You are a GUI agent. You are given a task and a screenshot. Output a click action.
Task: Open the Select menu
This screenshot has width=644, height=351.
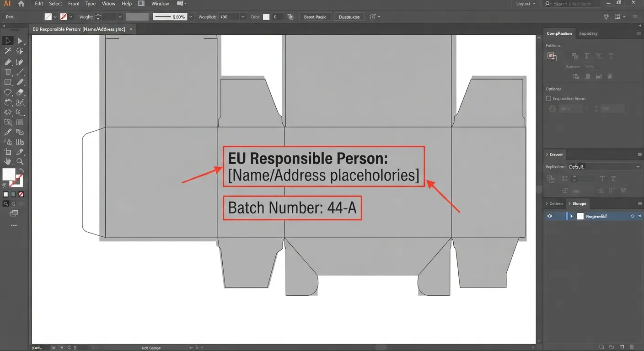[55, 4]
